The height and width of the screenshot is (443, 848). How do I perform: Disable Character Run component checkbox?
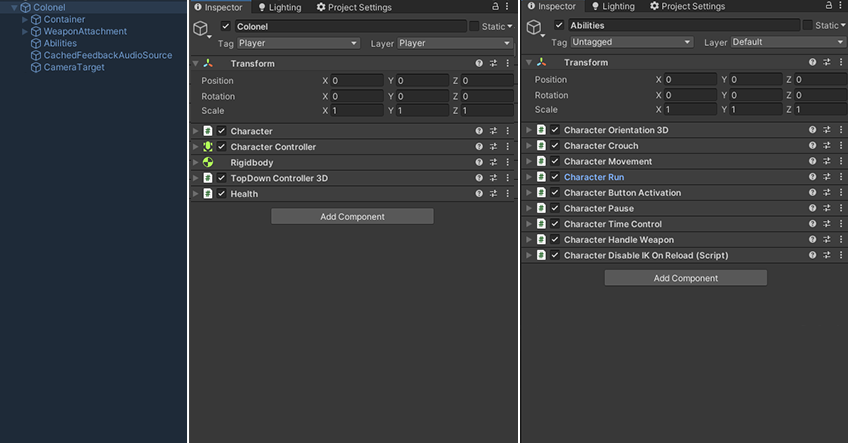click(555, 177)
